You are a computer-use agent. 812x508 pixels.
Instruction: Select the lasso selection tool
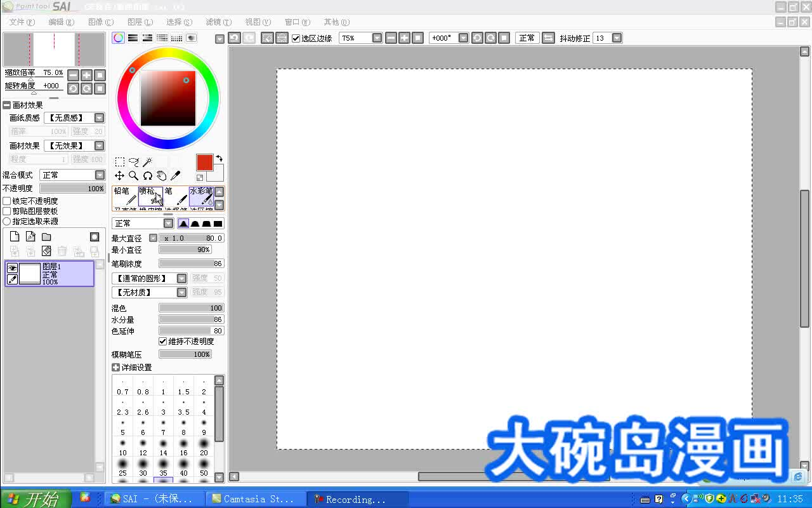tap(133, 163)
